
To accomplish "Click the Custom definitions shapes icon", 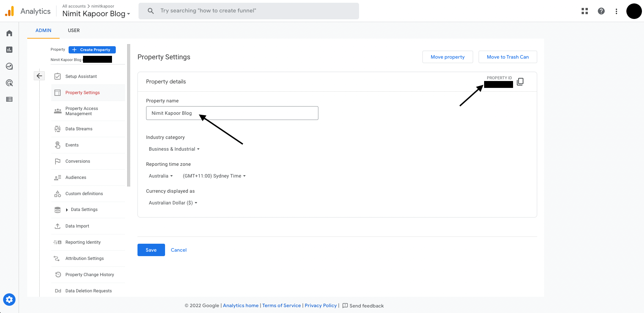I will click(58, 194).
